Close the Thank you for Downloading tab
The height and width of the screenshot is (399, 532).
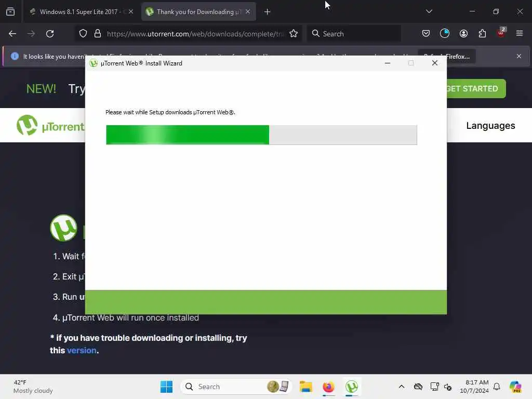(x=248, y=11)
